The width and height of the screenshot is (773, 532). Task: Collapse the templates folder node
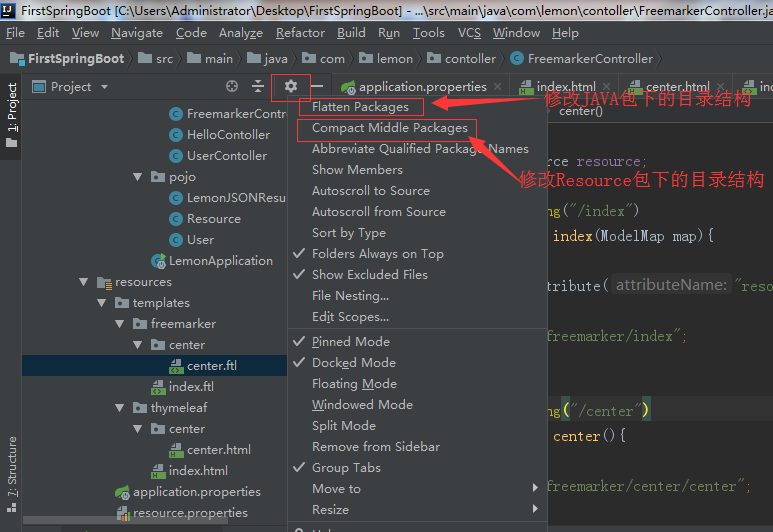tap(102, 303)
